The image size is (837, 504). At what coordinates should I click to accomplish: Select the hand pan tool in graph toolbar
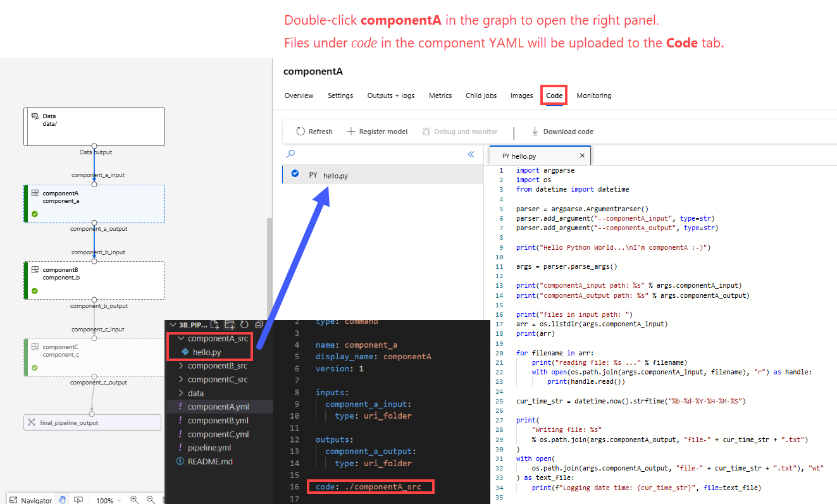(x=62, y=500)
